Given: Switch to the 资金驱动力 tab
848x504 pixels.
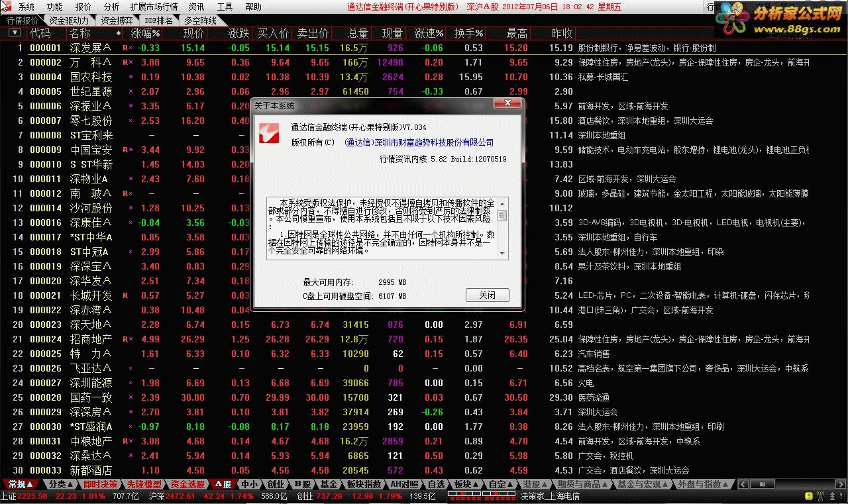Looking at the screenshot, I should (x=69, y=21).
